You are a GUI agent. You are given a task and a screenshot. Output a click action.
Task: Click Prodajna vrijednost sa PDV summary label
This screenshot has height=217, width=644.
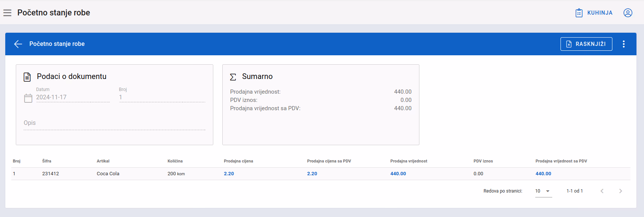(x=265, y=108)
